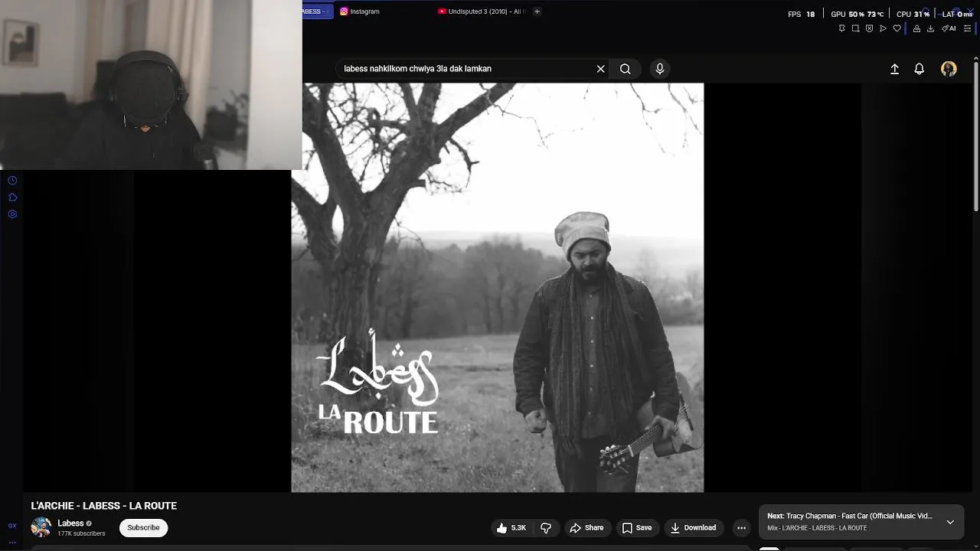Viewport: 980px width, 551px height.
Task: Open settings gear icon in sidebar
Action: [12, 214]
